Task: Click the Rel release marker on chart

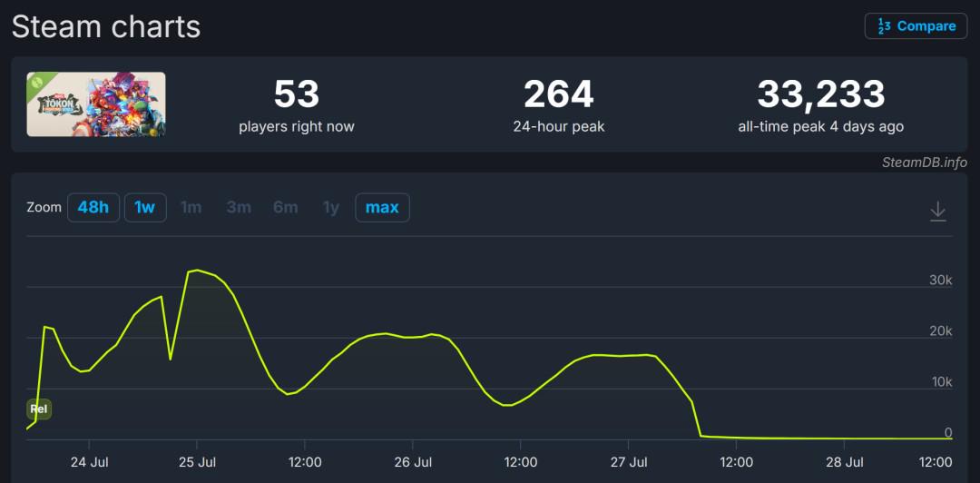Action: point(39,409)
